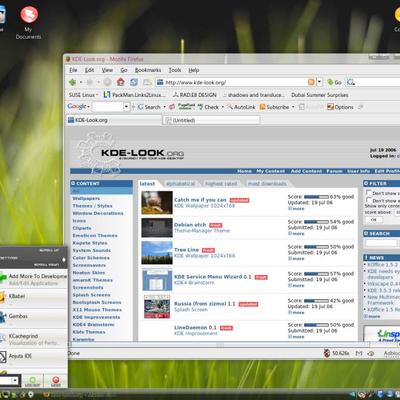Open the SUSE Linux bookmark folder
The image size is (400, 400).
(83, 95)
